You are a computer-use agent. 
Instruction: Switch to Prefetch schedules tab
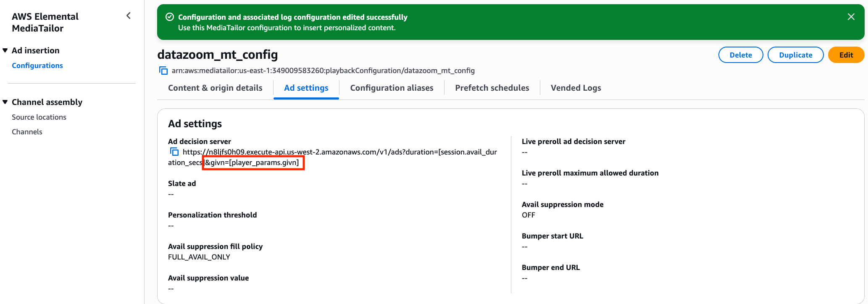pos(492,88)
